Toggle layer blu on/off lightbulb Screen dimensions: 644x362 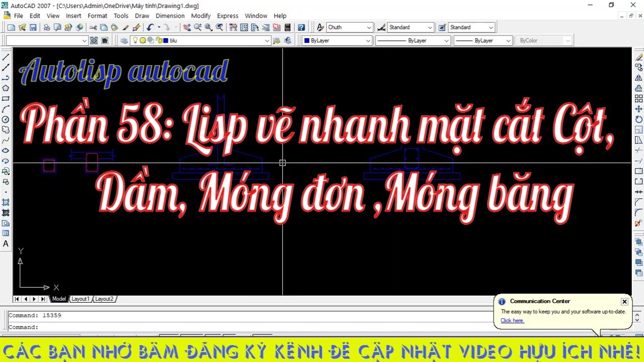135,41
